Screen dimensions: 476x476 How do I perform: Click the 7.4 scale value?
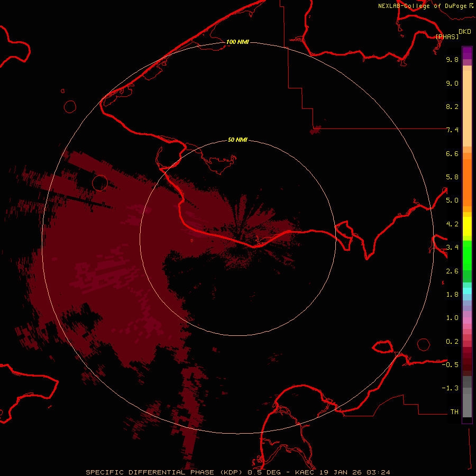tap(452, 130)
